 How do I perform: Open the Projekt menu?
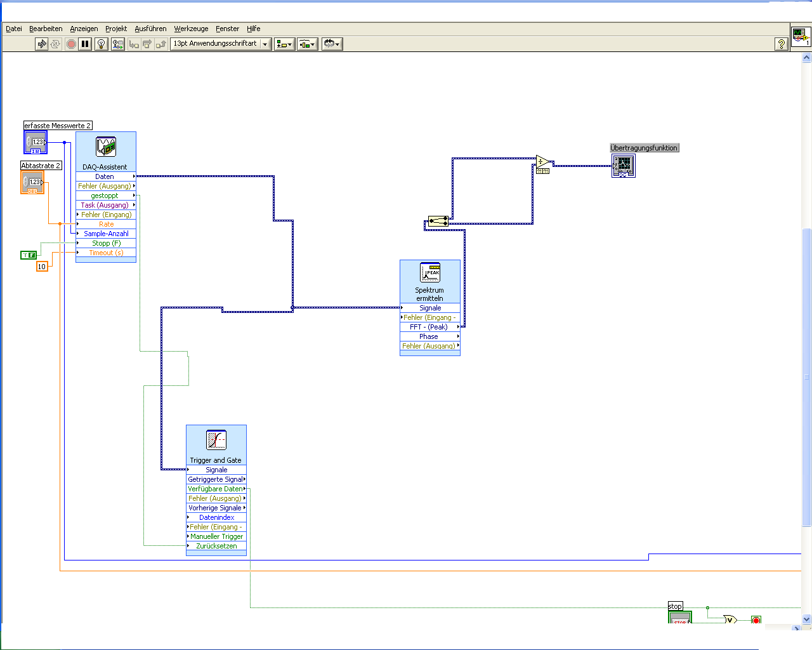pyautogui.click(x=116, y=29)
